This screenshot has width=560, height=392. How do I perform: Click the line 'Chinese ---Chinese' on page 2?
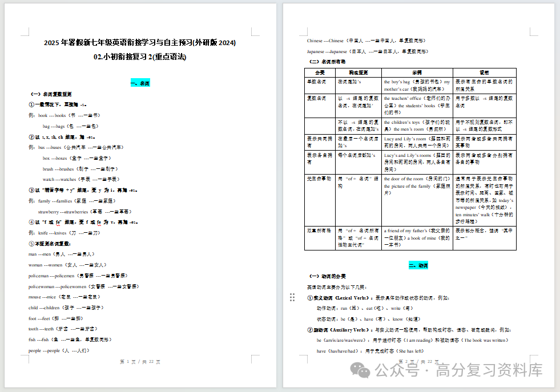pyautogui.click(x=366, y=41)
